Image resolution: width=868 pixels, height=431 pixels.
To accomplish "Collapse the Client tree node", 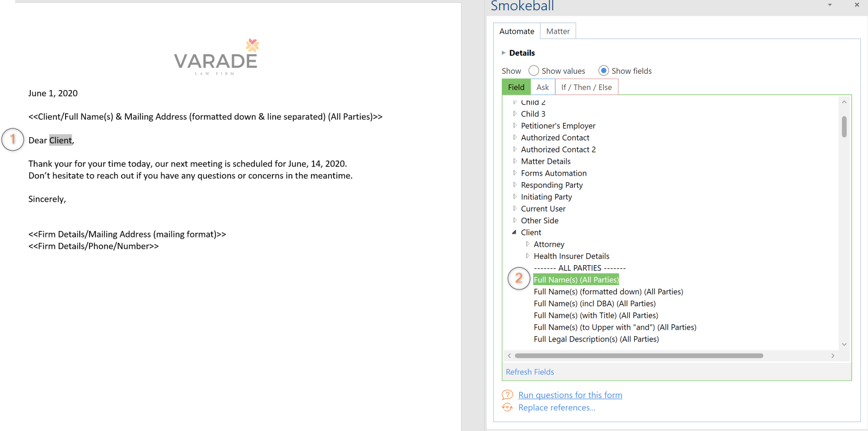I will pyautogui.click(x=514, y=233).
